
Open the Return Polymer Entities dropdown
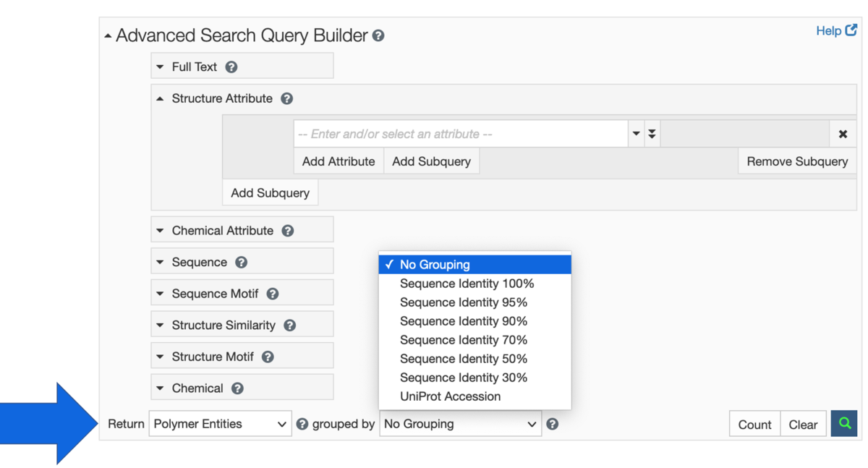pyautogui.click(x=220, y=423)
